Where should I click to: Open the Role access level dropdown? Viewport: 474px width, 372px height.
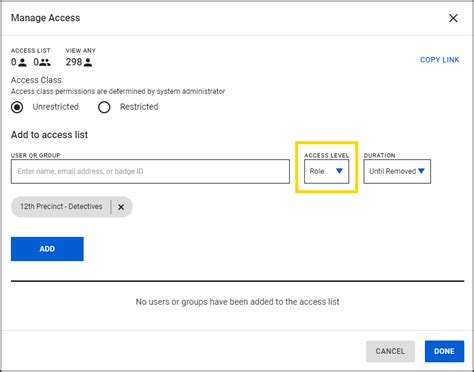click(327, 171)
